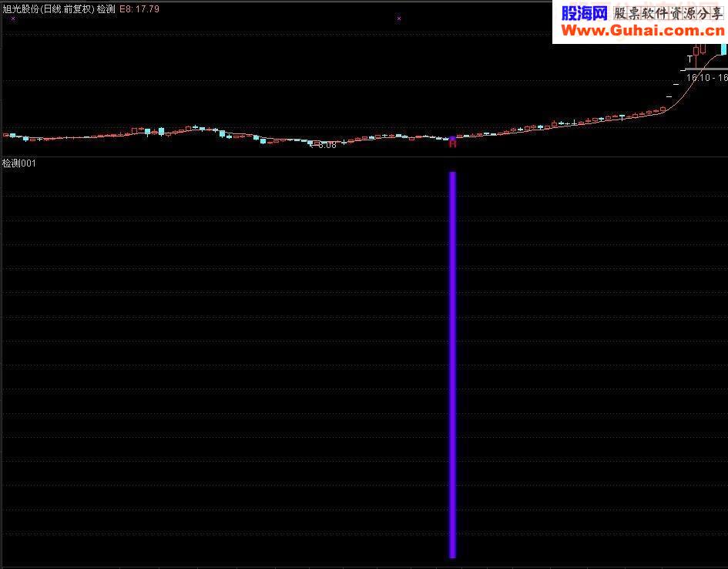This screenshot has height=569, width=728.
Task: Click the 8.08 low price label
Action: pyautogui.click(x=327, y=146)
